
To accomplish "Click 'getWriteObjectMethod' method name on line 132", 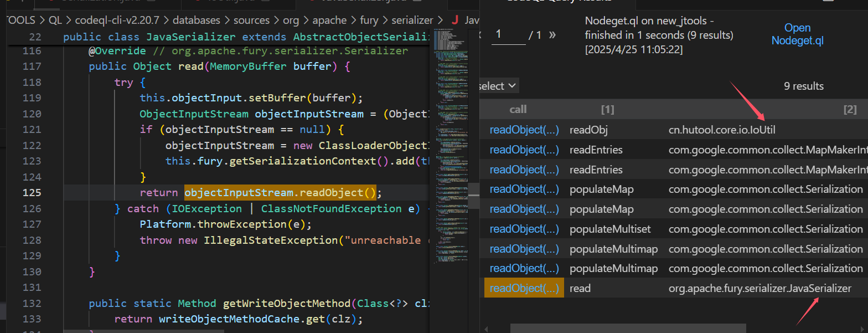I will tap(287, 304).
